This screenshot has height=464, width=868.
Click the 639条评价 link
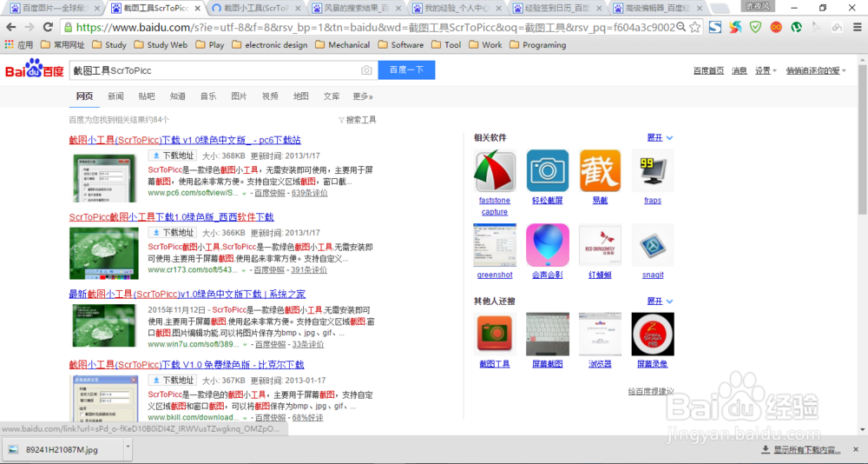point(310,193)
